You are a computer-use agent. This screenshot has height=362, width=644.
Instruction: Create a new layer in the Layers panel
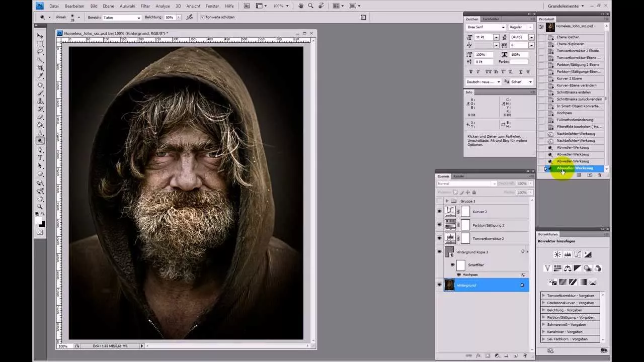[516, 355]
